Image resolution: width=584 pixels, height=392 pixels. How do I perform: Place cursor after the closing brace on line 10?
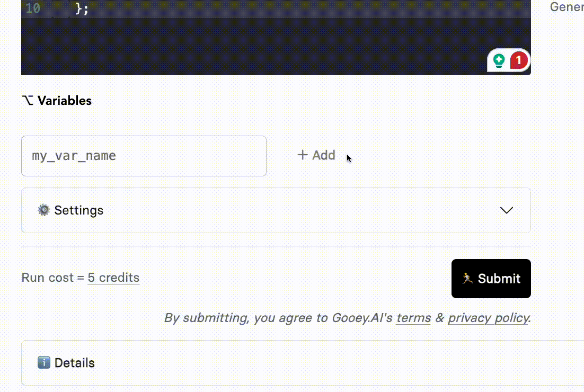click(90, 8)
